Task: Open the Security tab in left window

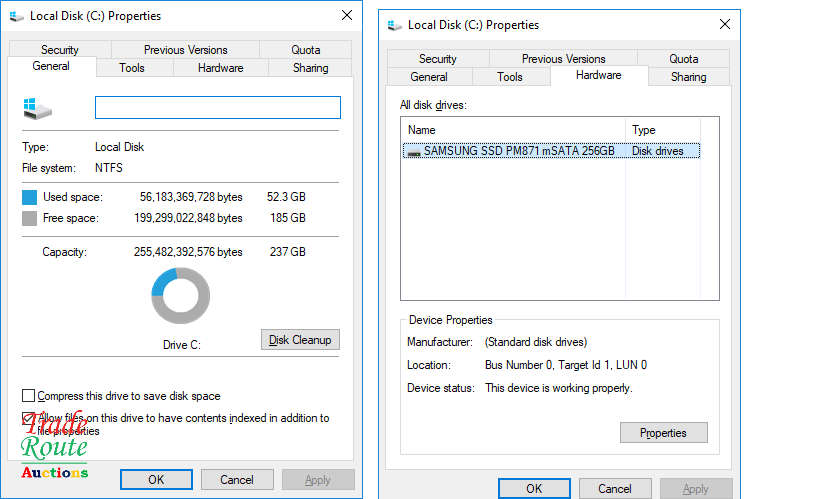Action: pos(60,50)
